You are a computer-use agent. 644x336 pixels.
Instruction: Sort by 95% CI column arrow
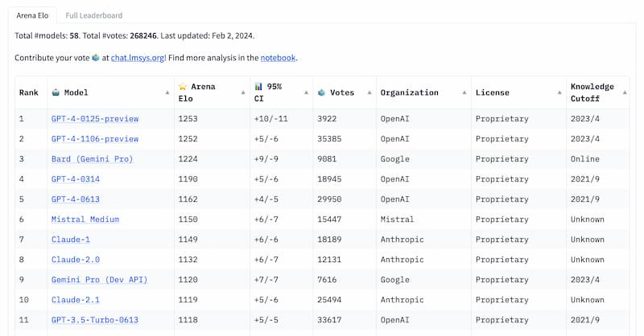point(306,92)
